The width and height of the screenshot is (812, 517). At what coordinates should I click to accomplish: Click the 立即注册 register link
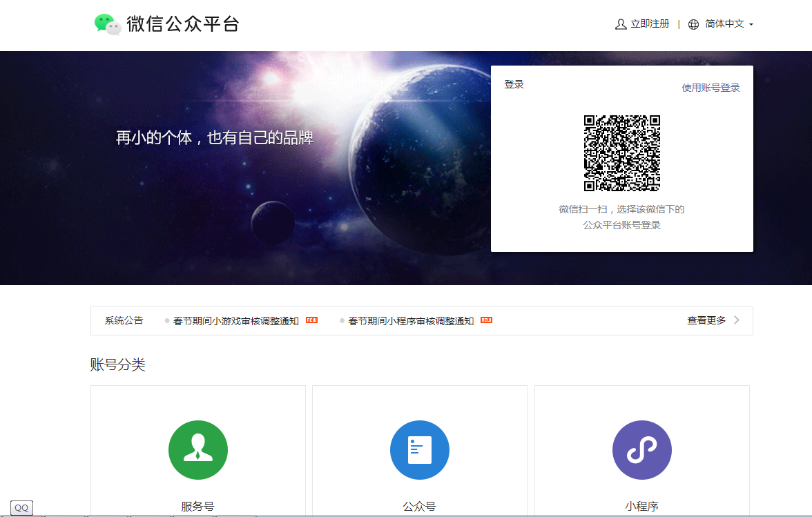pyautogui.click(x=650, y=24)
